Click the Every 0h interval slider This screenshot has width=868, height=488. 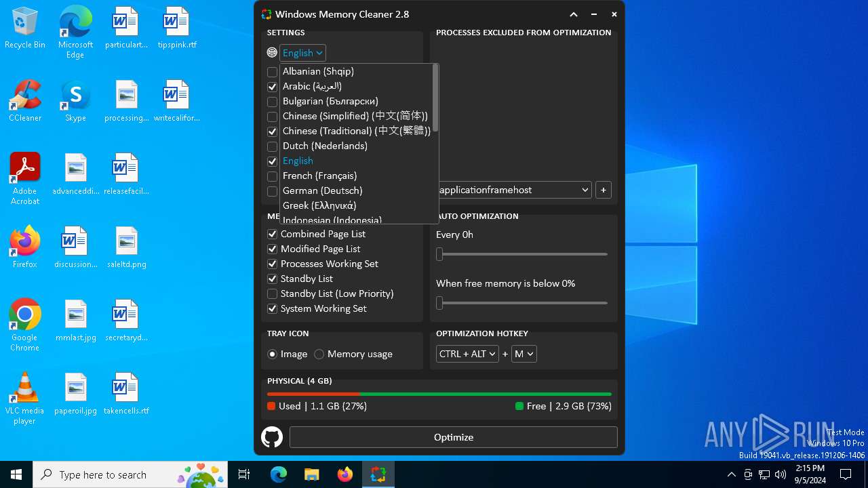pyautogui.click(x=521, y=254)
